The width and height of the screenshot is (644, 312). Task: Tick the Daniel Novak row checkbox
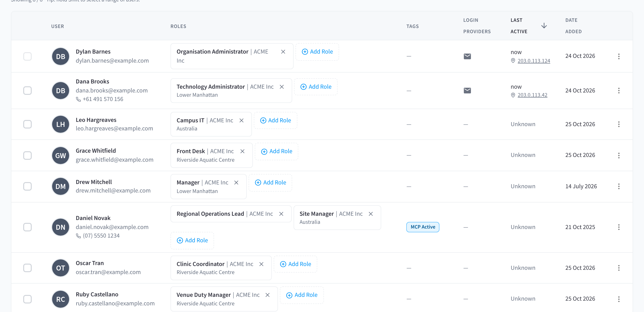click(27, 227)
